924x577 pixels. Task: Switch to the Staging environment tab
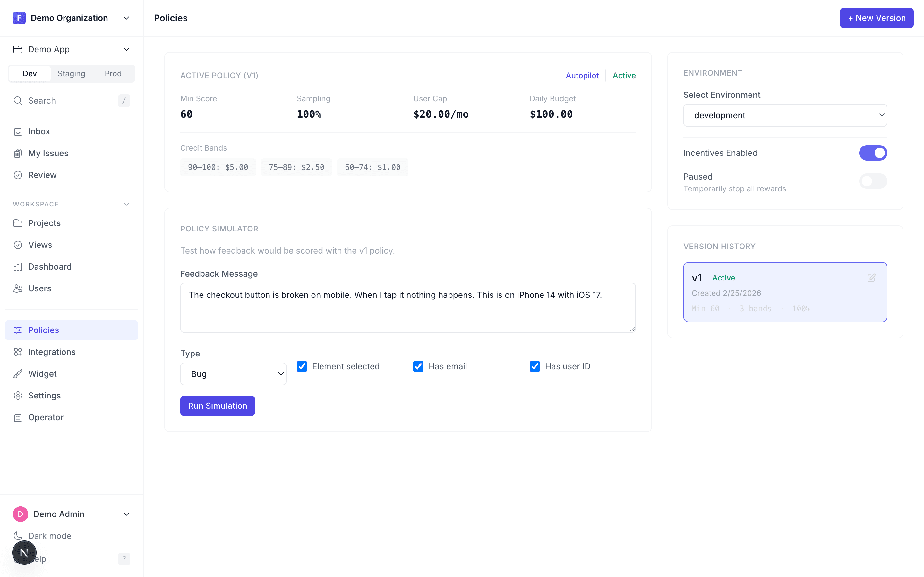coord(72,73)
